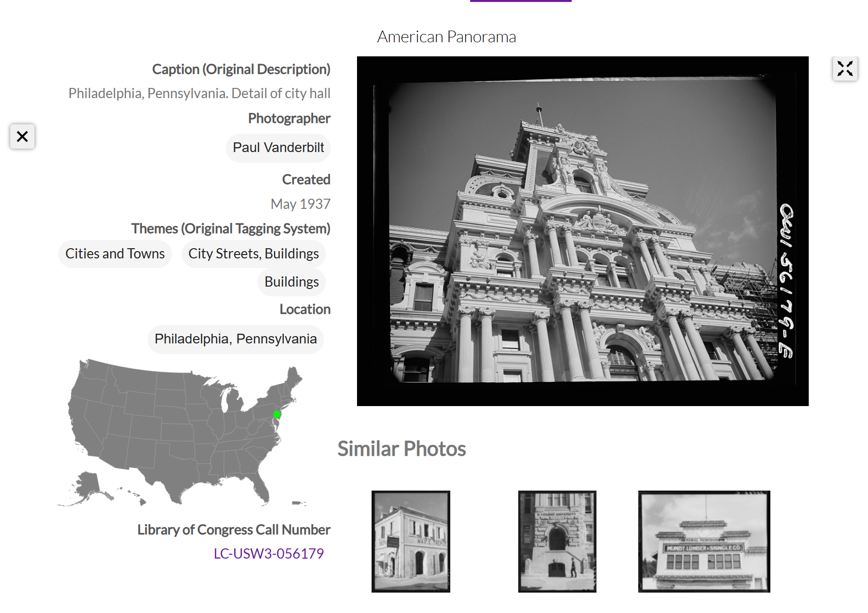Viewport: 868px width, 613px height.
Task: Click the photo caption about city hall
Action: (199, 93)
